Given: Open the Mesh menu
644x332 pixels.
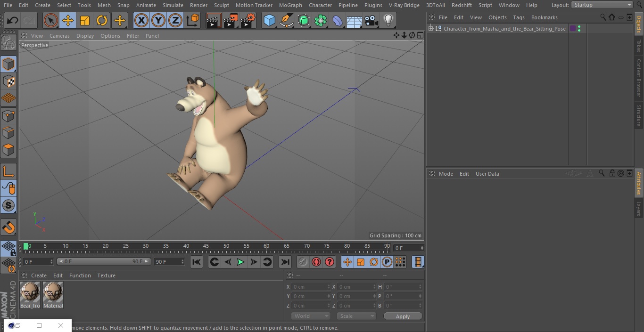Looking at the screenshot, I should pos(104,5).
